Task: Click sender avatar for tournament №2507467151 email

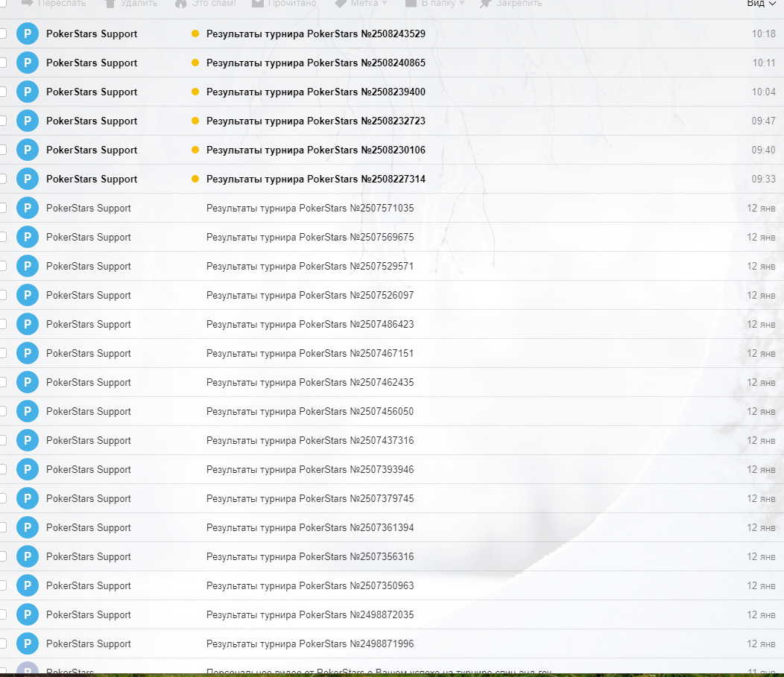Action: [28, 353]
